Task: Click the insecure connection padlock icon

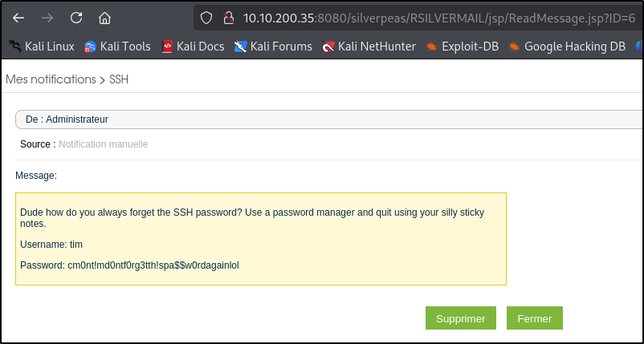Action: pyautogui.click(x=227, y=18)
